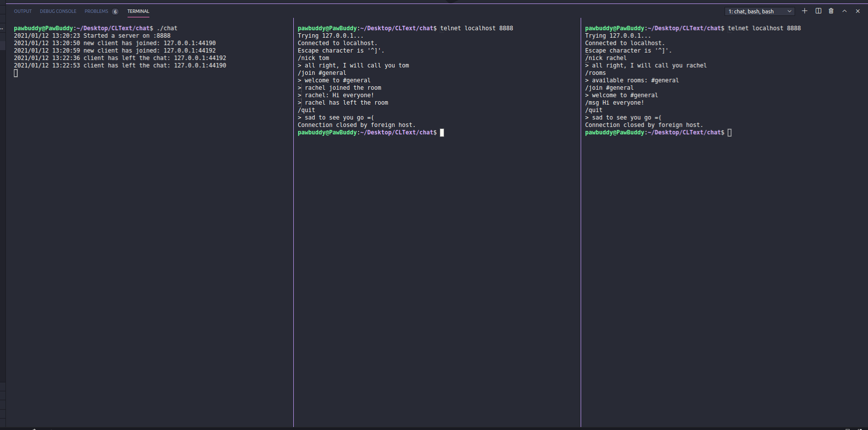
Task: Click 'client has left the chat: 127.0.0.1:44190' line
Action: pos(120,65)
